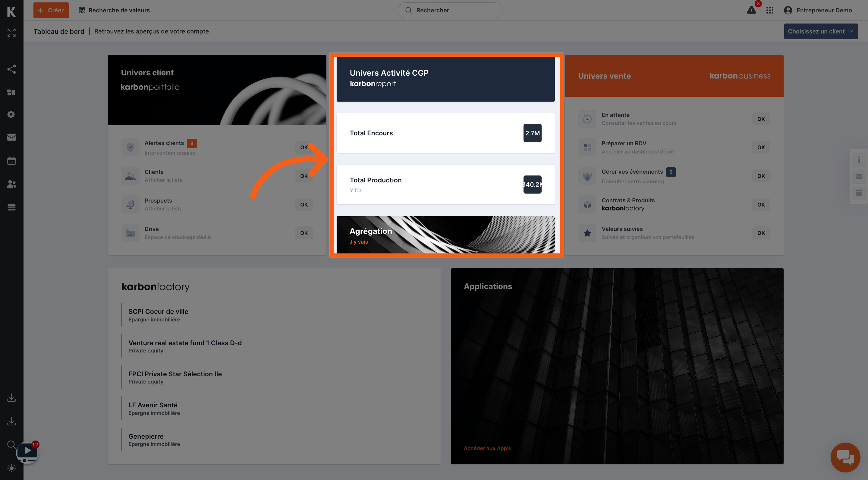Open Univers vente karbonbusiness banner
The height and width of the screenshot is (480, 868).
(x=674, y=76)
